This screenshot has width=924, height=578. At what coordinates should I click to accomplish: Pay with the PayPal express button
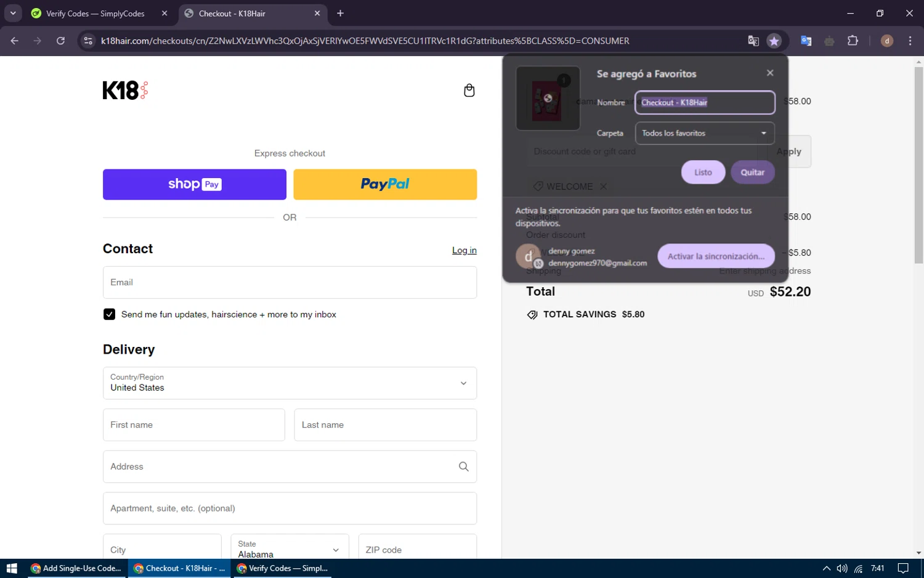pyautogui.click(x=385, y=184)
